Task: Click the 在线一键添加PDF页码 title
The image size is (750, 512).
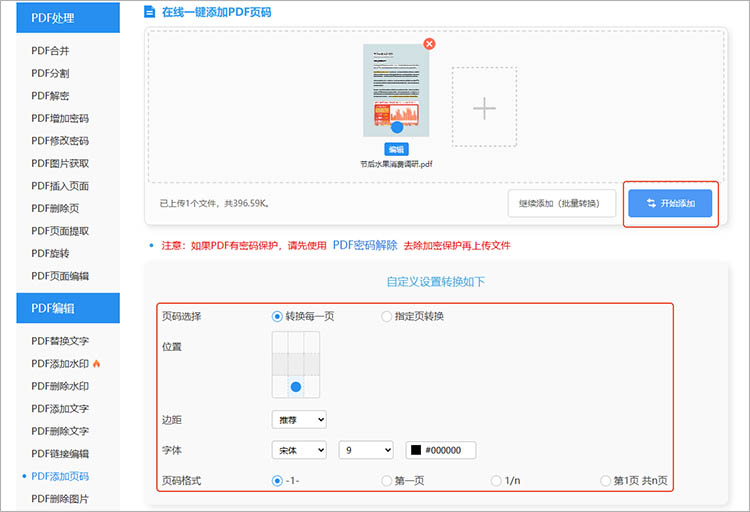Action: click(217, 11)
